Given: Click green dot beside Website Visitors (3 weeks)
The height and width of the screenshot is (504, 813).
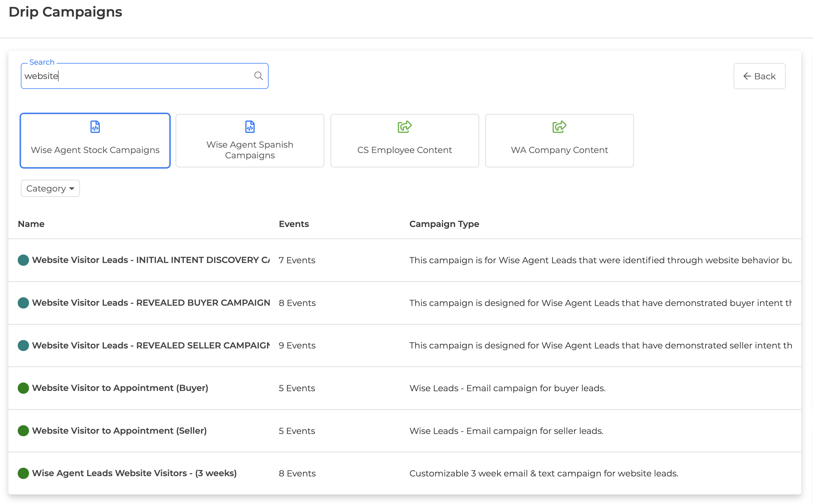Looking at the screenshot, I should (x=23, y=473).
